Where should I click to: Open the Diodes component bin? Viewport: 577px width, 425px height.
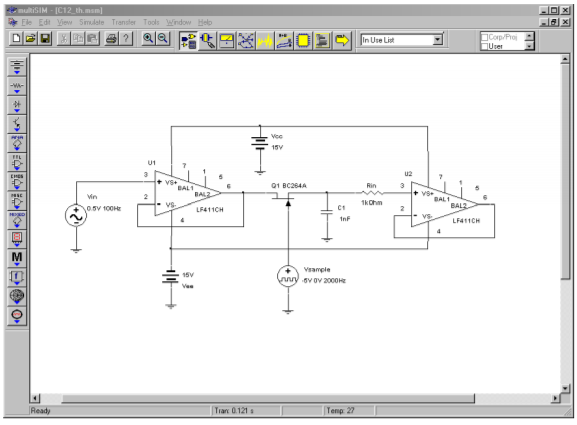[17, 105]
